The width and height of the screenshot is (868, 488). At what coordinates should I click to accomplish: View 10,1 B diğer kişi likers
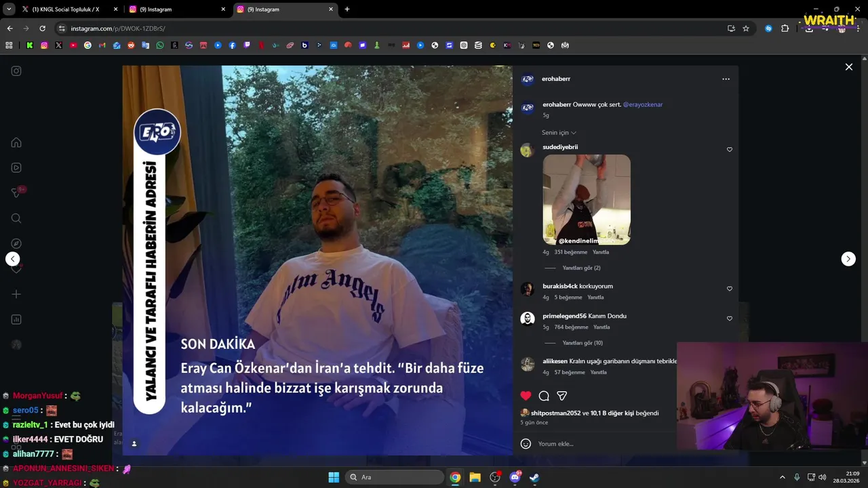[612, 413]
